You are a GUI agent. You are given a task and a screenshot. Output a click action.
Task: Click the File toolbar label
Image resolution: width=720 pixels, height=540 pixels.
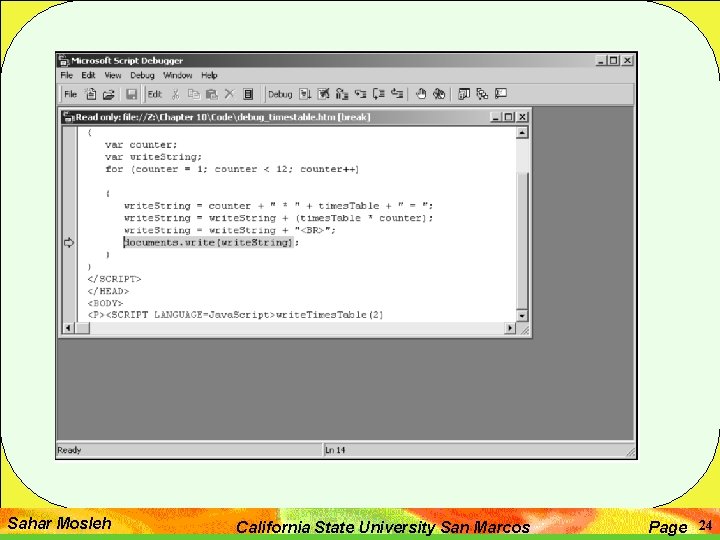coord(70,94)
